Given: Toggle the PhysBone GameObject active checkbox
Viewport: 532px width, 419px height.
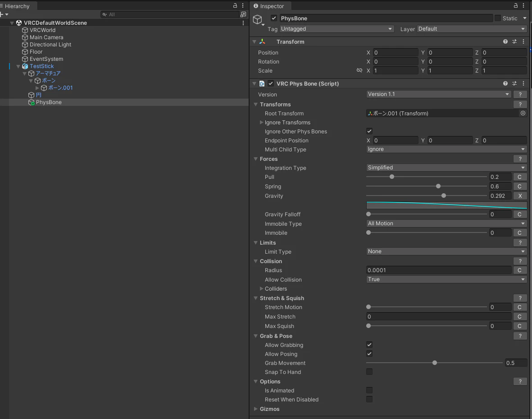Looking at the screenshot, I should pyautogui.click(x=274, y=18).
